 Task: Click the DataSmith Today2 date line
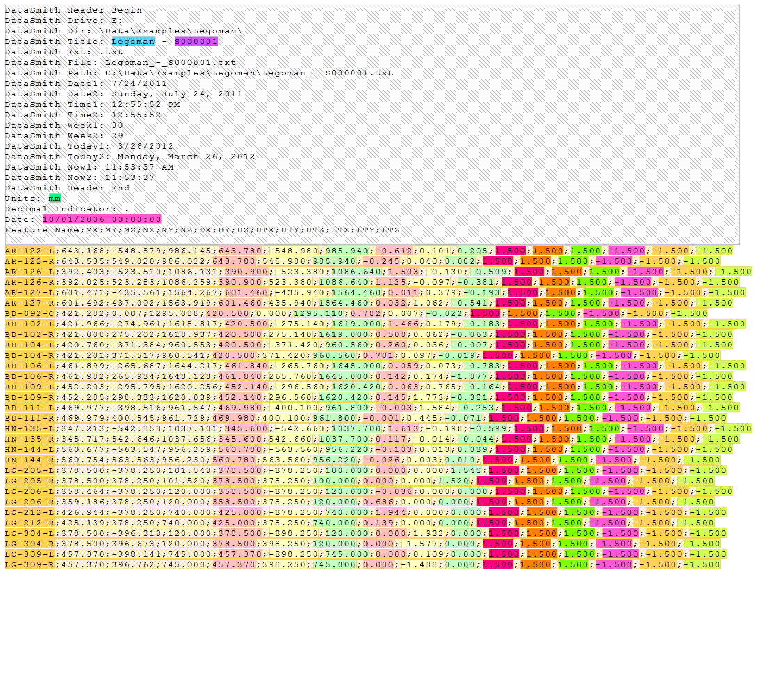(130, 156)
